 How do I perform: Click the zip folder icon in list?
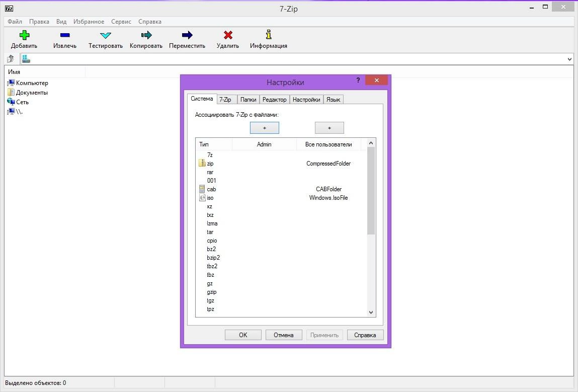coord(202,163)
